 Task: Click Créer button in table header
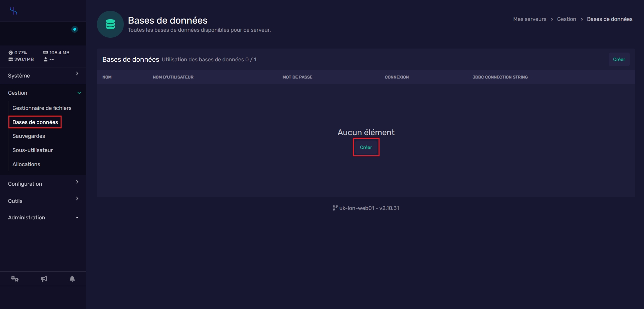point(619,59)
